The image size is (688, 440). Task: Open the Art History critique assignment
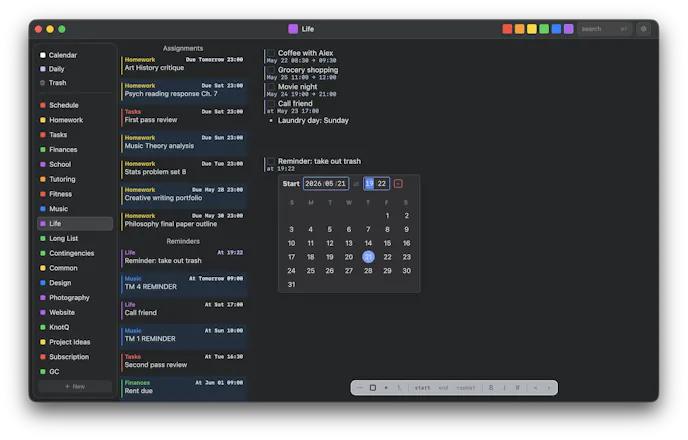183,64
